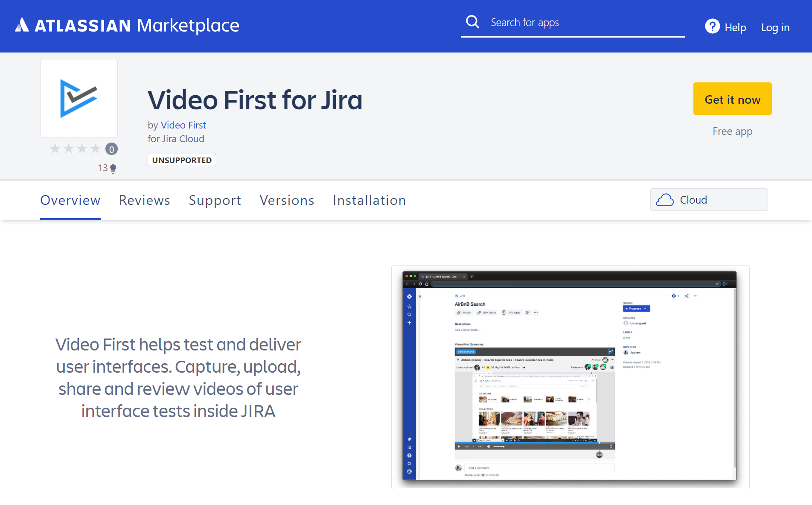This screenshot has width=812, height=505.
Task: Open Help via the question mark icon
Action: coord(712,26)
